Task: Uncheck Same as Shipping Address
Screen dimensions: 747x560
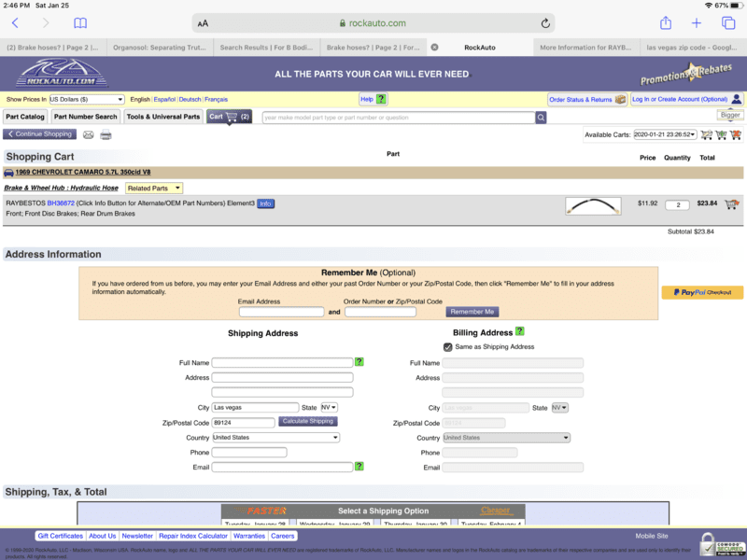Action: [446, 347]
